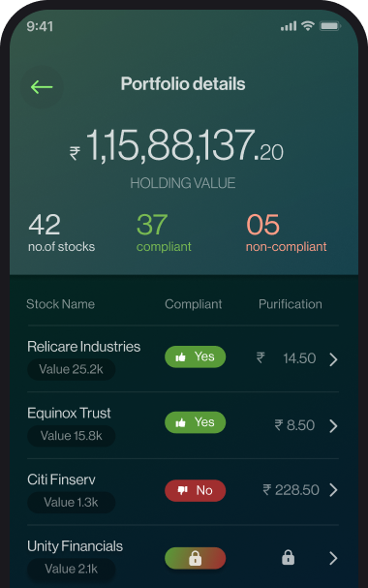Tap the rupee symbol beside 14.50
368x588 pixels.
261,357
